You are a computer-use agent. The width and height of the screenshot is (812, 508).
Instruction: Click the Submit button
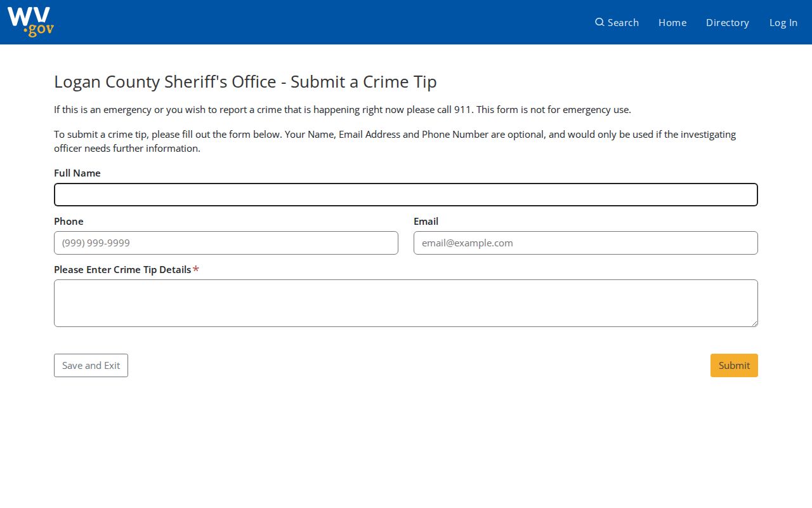pyautogui.click(x=734, y=366)
